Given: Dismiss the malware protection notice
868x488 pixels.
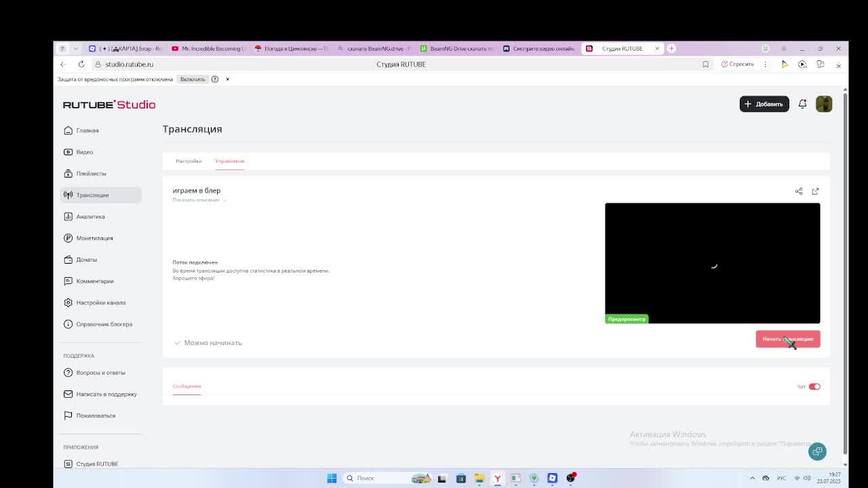Looking at the screenshot, I should click(227, 79).
